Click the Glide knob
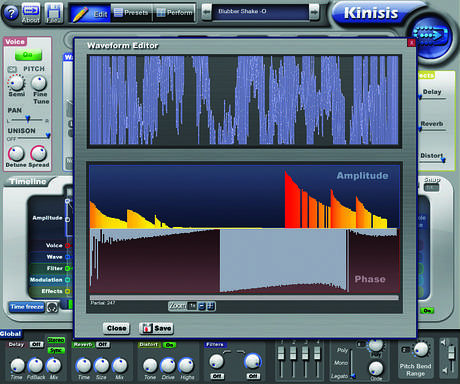460x384 pixels. click(376, 369)
